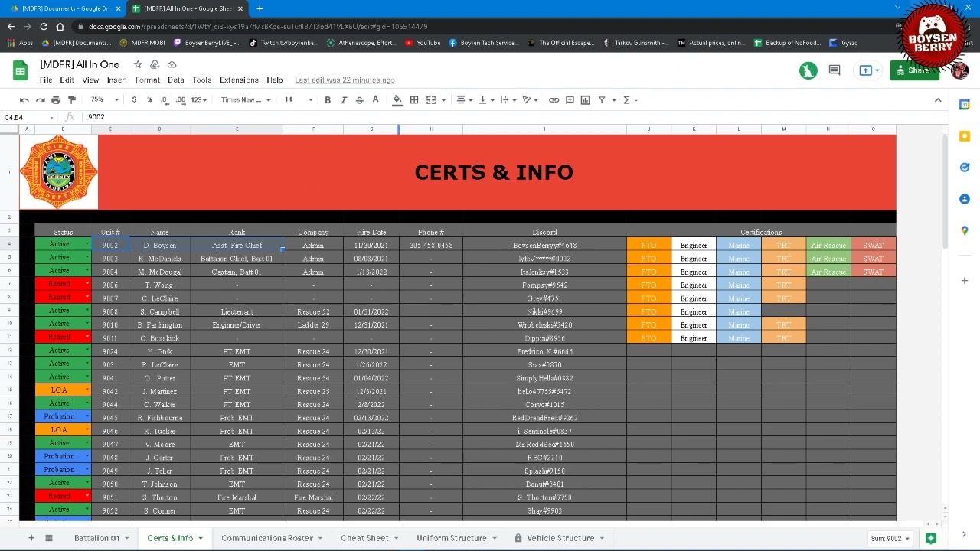Open the Borders tool icon

pyautogui.click(x=414, y=100)
